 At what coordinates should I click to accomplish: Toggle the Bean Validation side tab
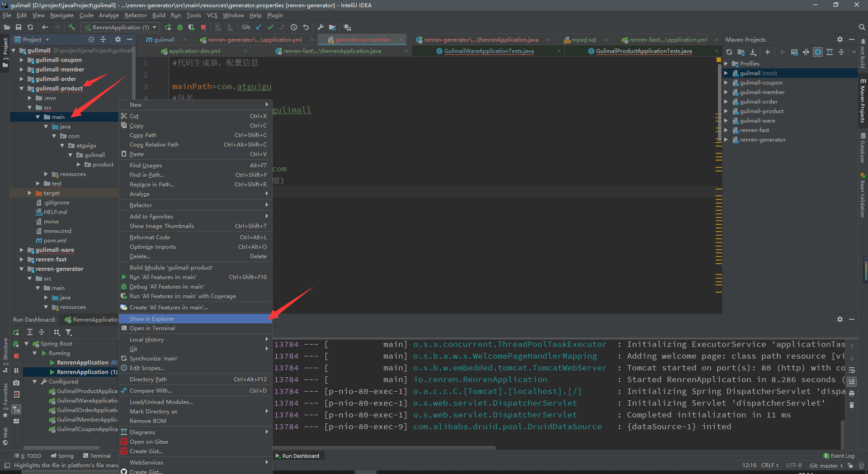(x=863, y=195)
